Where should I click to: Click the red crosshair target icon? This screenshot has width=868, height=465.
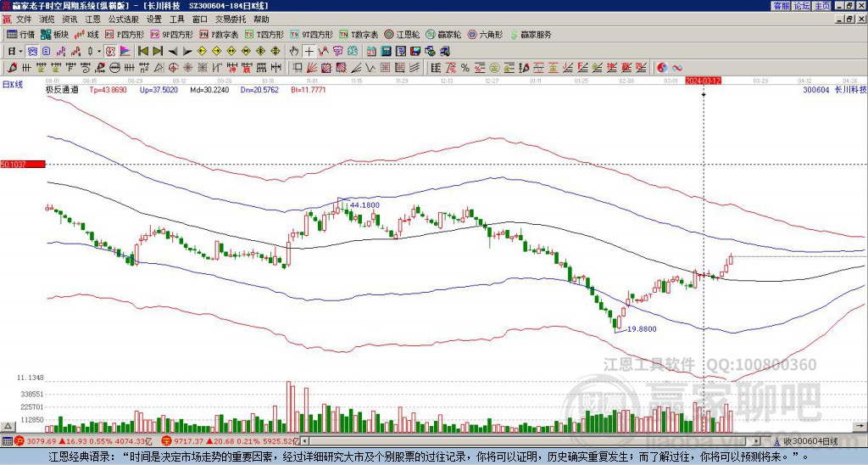click(173, 68)
